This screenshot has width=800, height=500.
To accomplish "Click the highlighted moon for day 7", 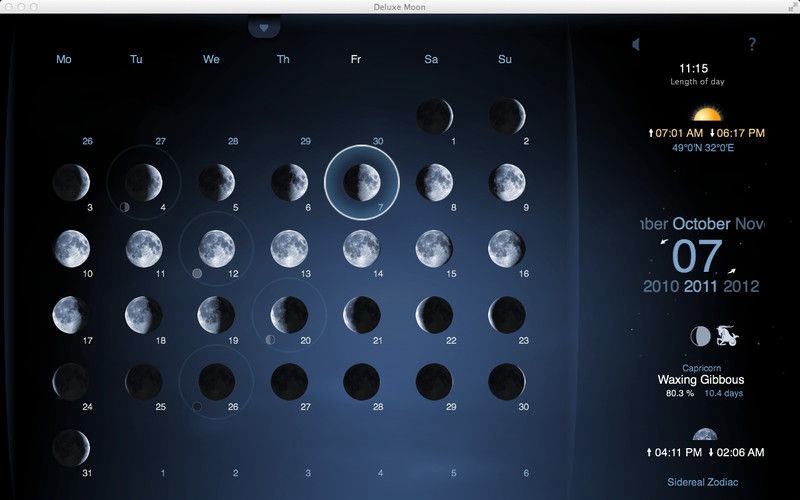I will [x=362, y=182].
